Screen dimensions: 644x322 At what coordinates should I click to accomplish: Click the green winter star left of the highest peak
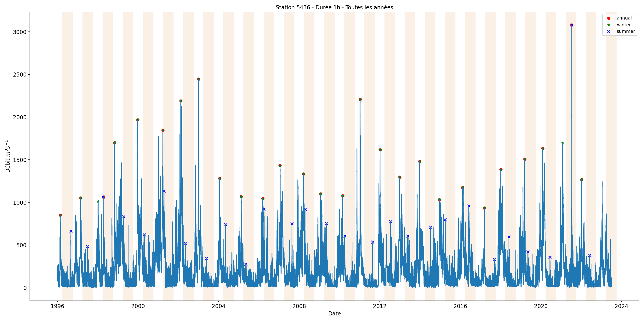coord(562,143)
